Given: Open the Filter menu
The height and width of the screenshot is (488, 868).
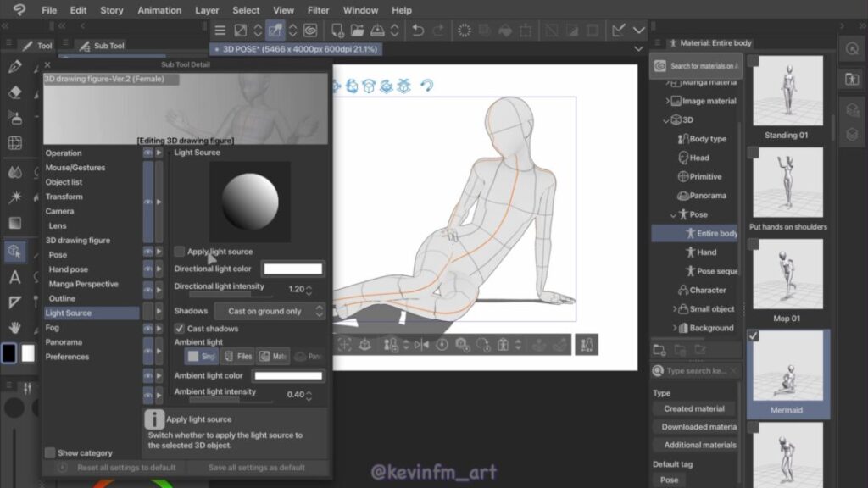Looking at the screenshot, I should 319,10.
